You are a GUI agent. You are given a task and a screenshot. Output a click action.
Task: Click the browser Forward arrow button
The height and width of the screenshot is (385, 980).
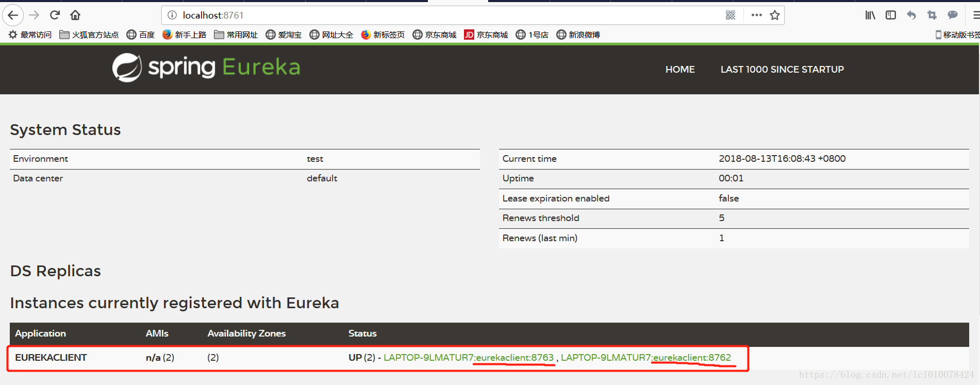click(x=34, y=15)
